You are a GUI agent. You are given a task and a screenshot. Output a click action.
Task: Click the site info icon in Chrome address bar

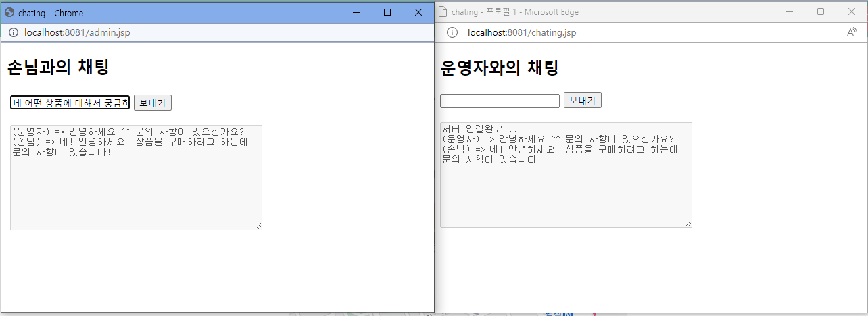coord(13,33)
